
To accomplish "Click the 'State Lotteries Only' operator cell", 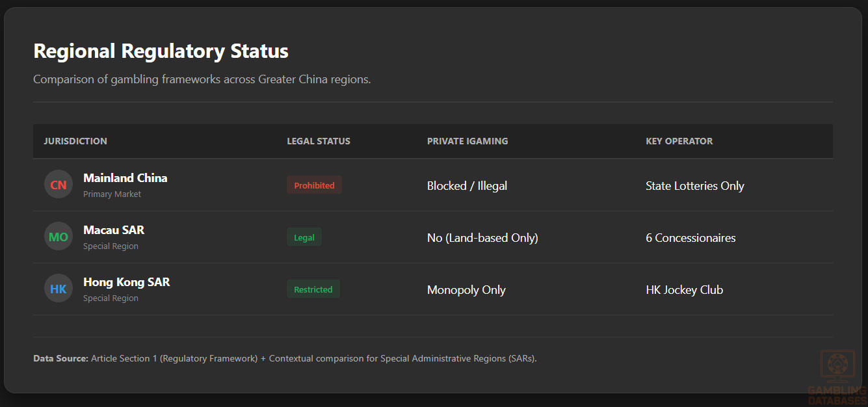I will pyautogui.click(x=694, y=186).
